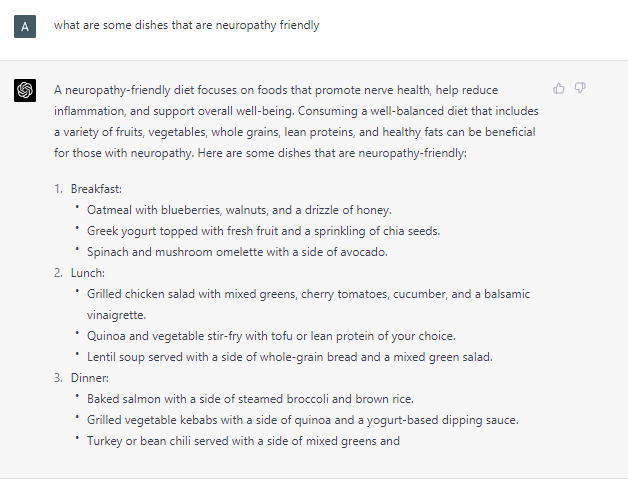Click the spinach and mushroom omelette item
The height and width of the screenshot is (479, 628).
237,252
